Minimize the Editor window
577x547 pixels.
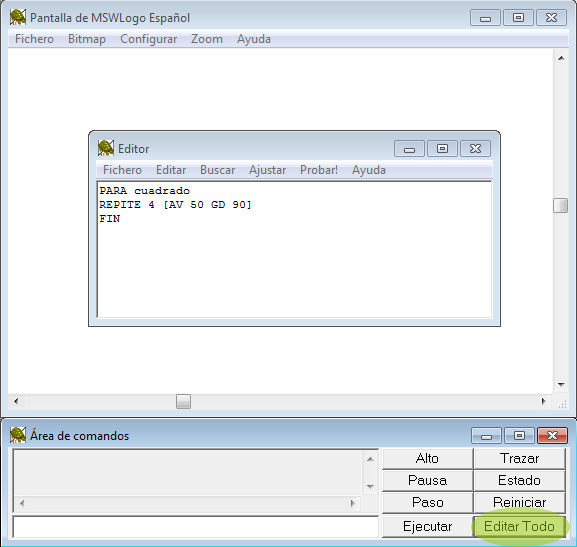pyautogui.click(x=409, y=149)
